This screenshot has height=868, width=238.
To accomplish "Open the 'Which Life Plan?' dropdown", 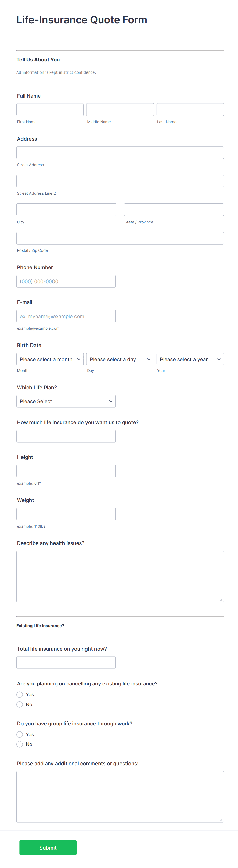I will [x=66, y=401].
